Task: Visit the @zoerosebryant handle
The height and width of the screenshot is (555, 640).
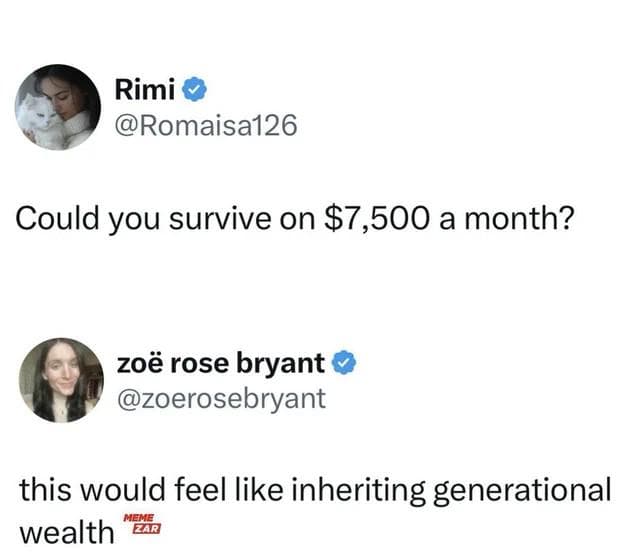Action: [x=221, y=398]
